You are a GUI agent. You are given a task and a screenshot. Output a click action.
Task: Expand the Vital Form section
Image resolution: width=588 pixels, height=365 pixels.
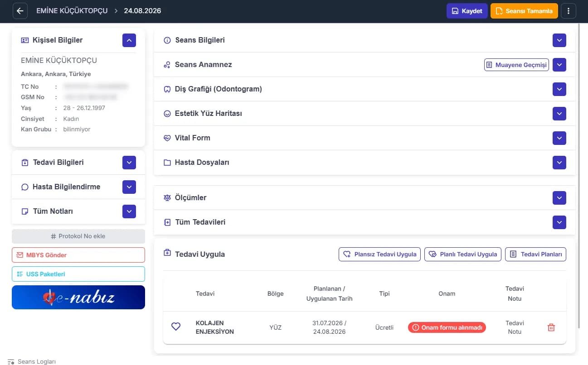pyautogui.click(x=559, y=138)
